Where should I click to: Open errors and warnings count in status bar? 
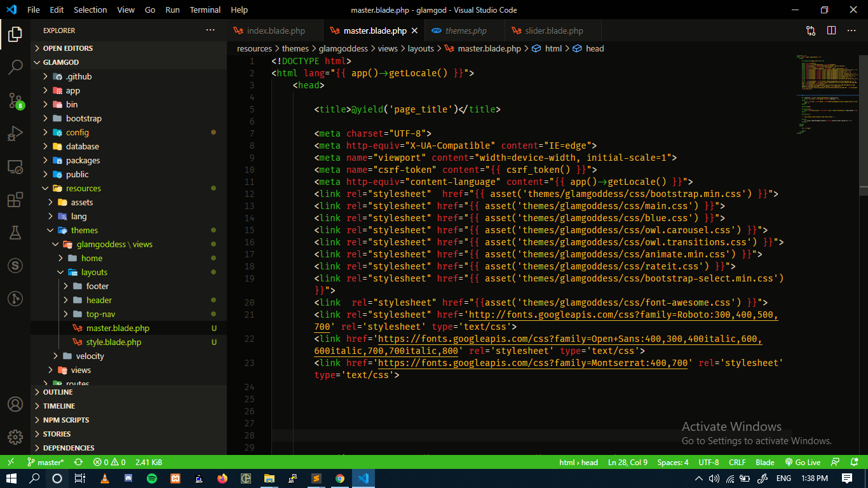tap(109, 462)
